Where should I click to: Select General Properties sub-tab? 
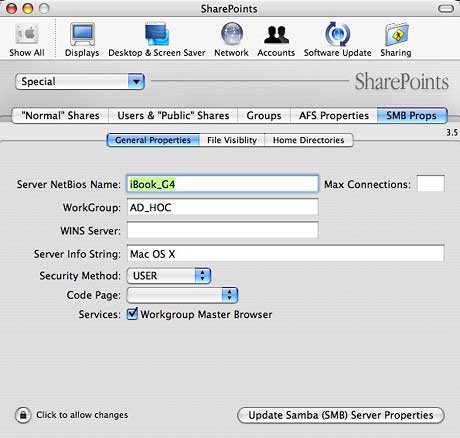(x=153, y=140)
